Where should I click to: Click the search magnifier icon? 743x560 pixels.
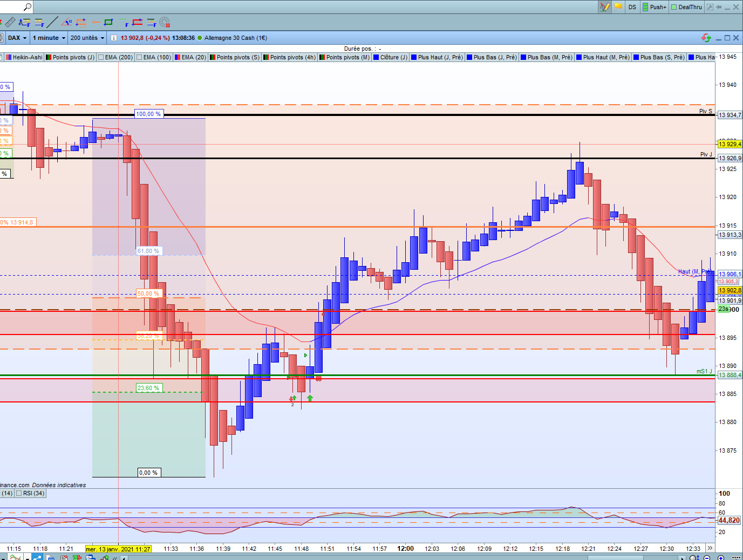[28, 7]
